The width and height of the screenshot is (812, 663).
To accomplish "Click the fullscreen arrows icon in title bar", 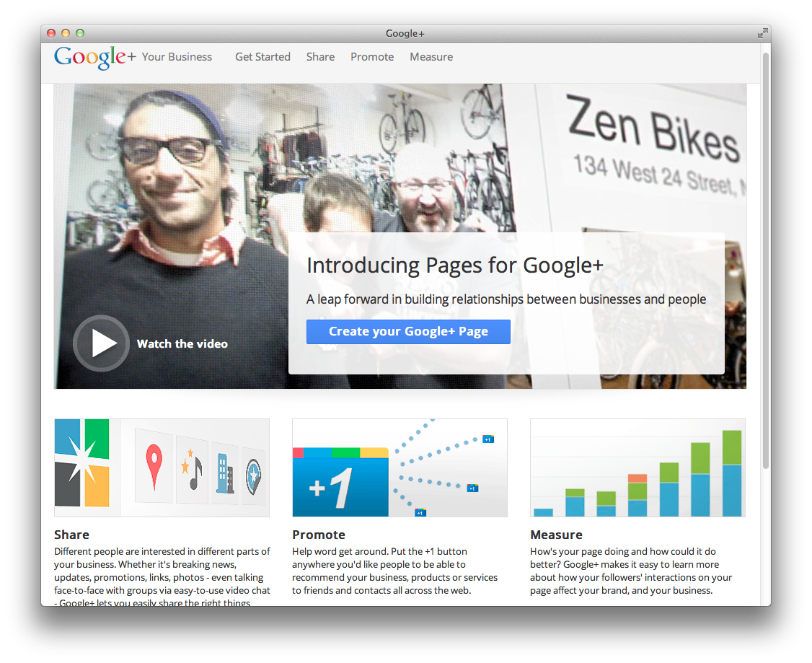I will click(x=762, y=34).
